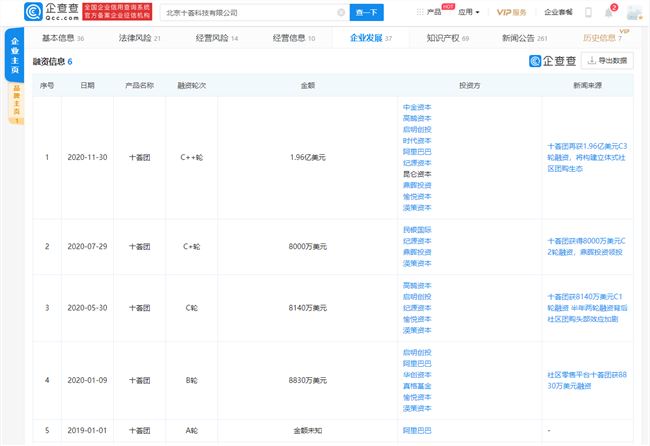Screen dimensions: 650x446
Task: Open investor 华创资本 in the B轮 row
Action: click(417, 375)
